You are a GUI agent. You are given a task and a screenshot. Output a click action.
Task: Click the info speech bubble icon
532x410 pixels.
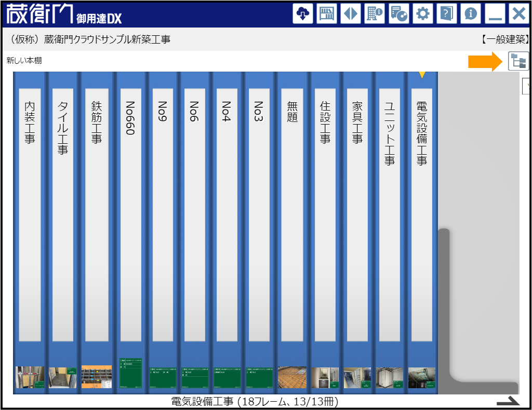click(471, 13)
